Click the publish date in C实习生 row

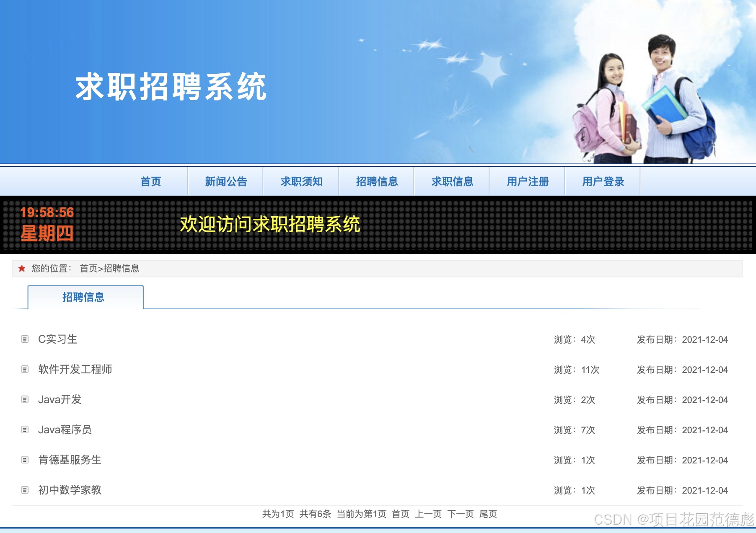[683, 339]
